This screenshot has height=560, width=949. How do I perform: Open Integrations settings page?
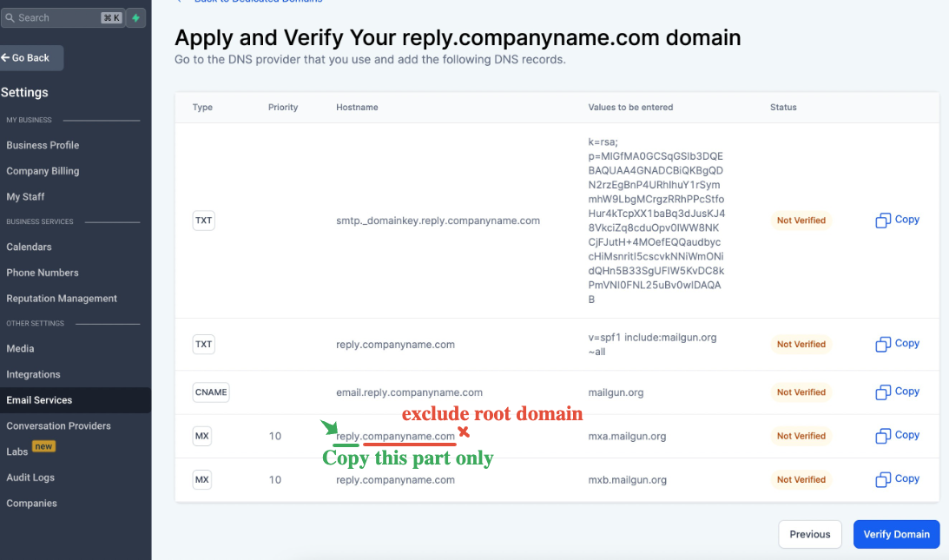33,374
